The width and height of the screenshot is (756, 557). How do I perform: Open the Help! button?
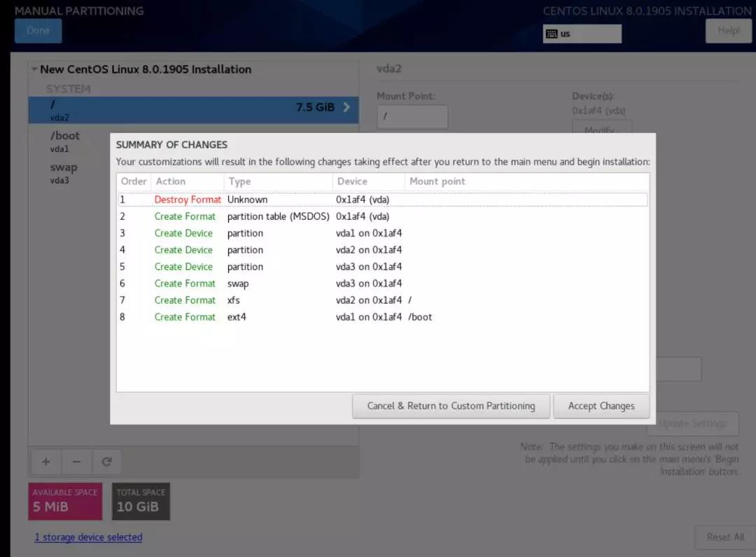(x=729, y=31)
